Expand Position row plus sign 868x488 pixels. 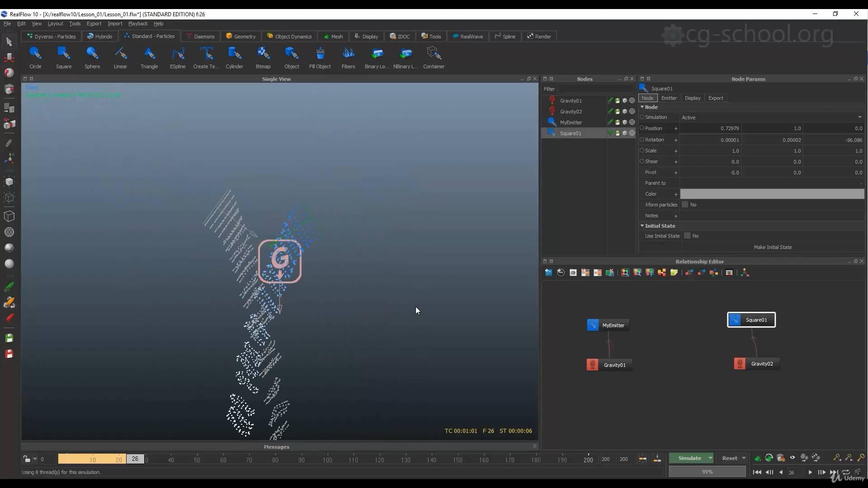676,129
